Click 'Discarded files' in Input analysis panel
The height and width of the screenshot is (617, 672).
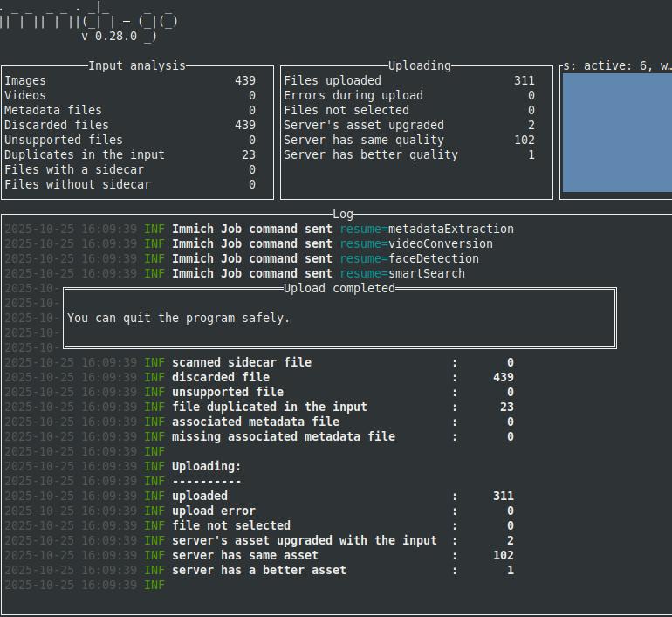[57, 125]
